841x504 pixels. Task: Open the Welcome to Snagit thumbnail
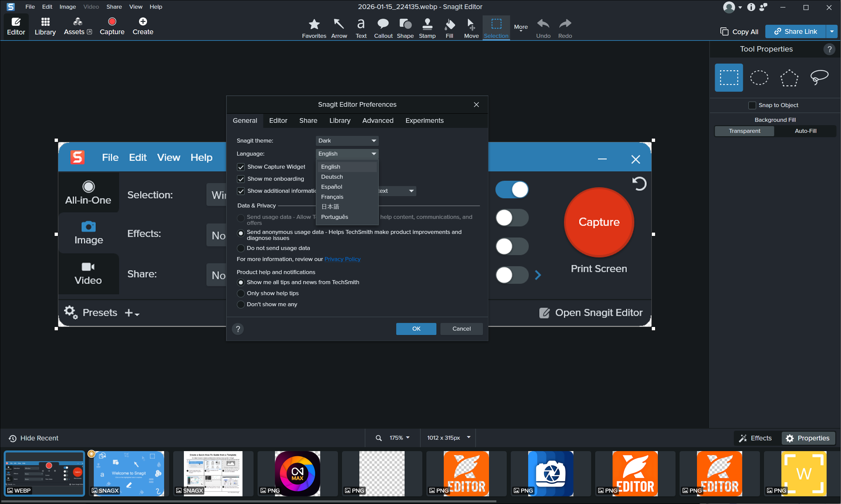point(129,474)
